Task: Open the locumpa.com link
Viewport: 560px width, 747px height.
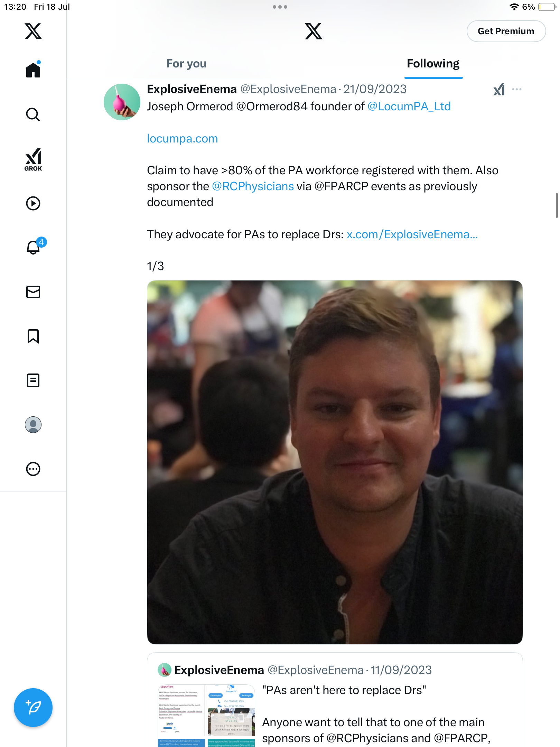Action: (x=183, y=138)
